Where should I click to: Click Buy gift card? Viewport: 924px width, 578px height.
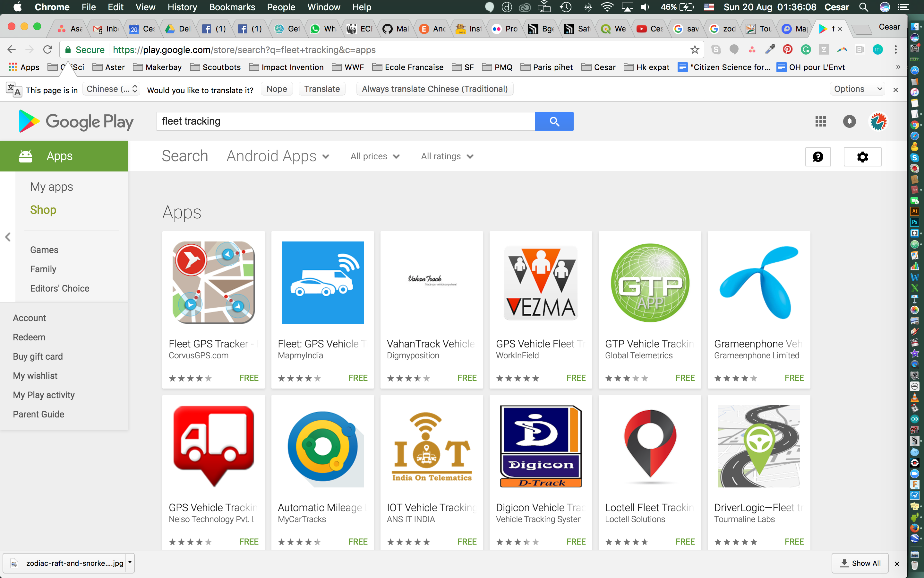[x=38, y=356]
